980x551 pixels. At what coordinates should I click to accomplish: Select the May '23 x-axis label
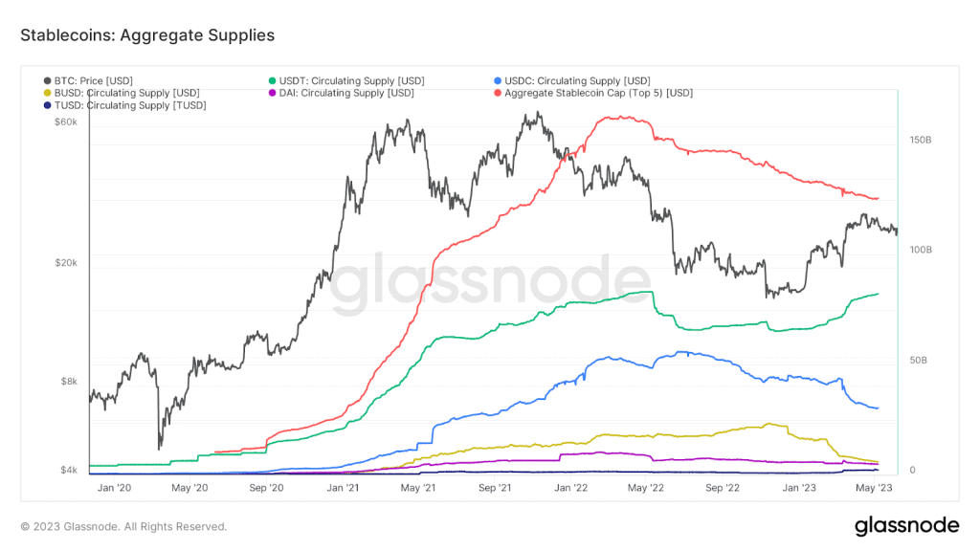pos(871,488)
